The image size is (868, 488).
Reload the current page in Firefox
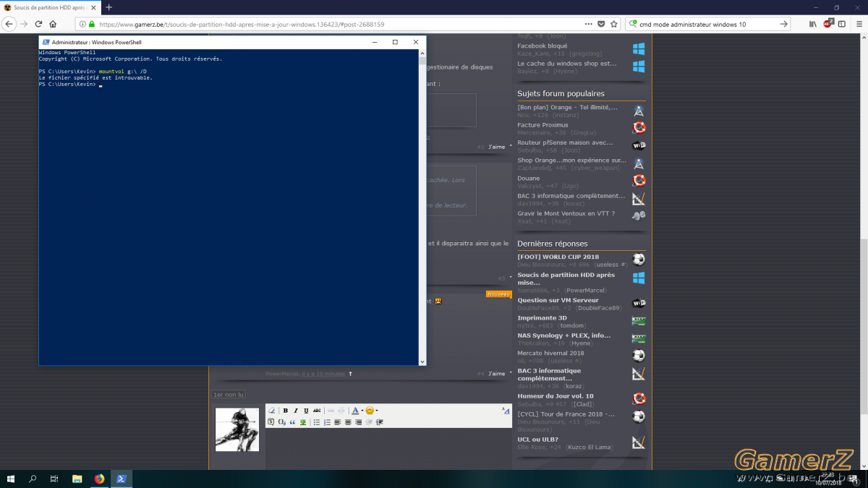(x=39, y=24)
